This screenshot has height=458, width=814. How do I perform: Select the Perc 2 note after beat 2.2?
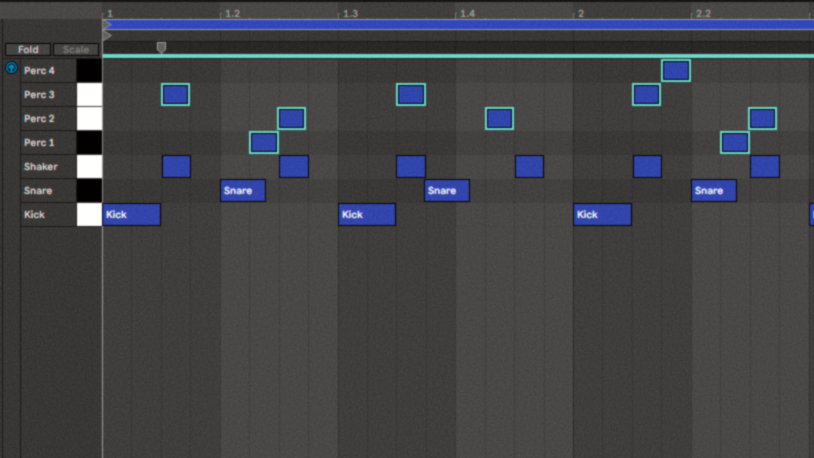763,118
